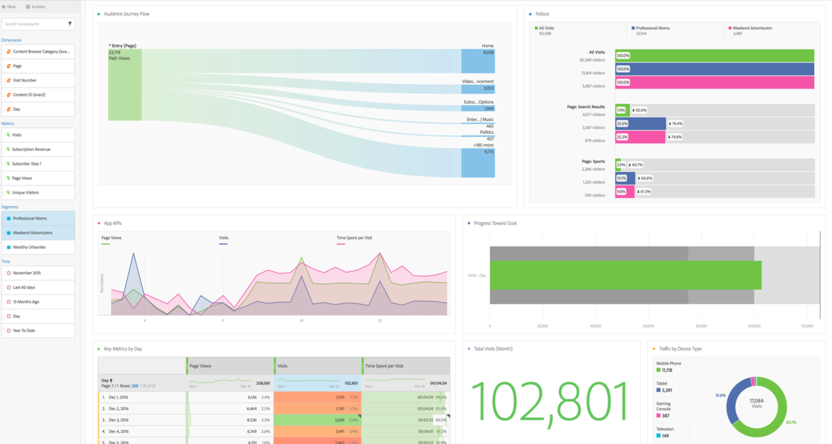Select the Day time range item

click(38, 316)
